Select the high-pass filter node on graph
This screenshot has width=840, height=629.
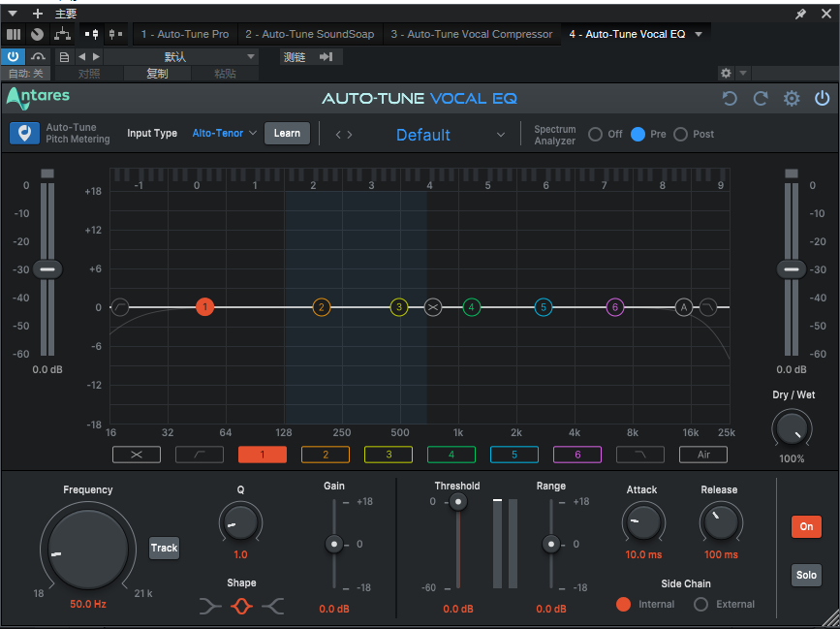click(x=120, y=307)
